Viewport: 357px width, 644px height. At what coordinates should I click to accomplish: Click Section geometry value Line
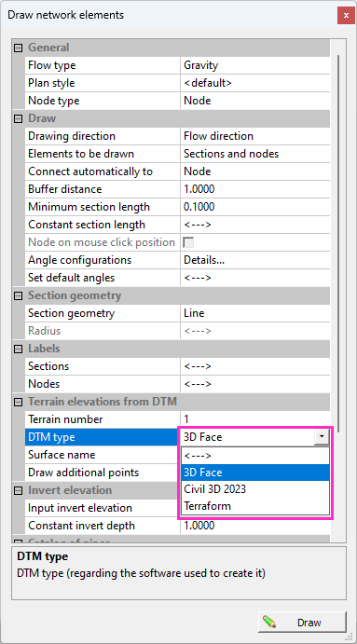point(255,313)
